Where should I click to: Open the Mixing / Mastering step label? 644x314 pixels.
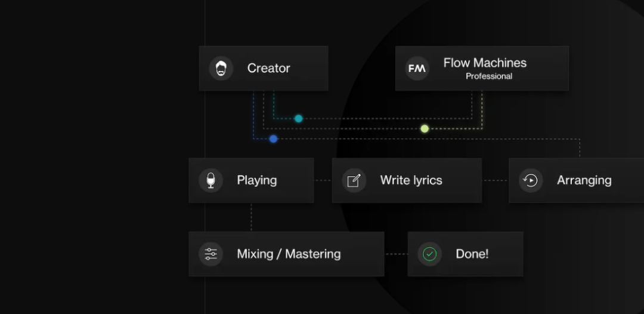[289, 254]
